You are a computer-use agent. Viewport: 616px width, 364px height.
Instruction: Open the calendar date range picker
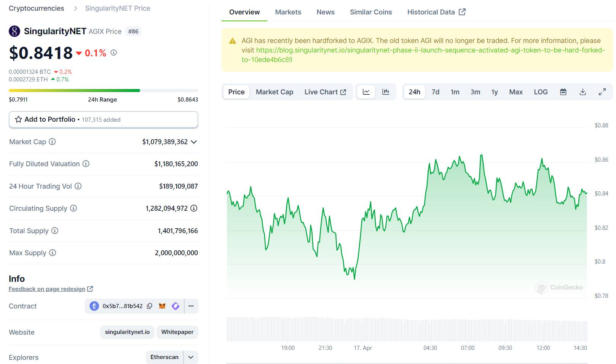click(563, 92)
